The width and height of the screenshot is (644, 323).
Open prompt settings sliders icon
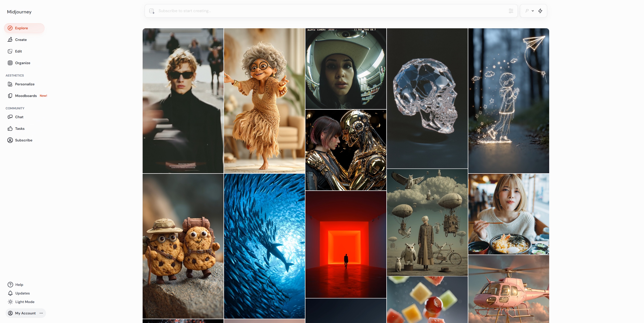pos(511,11)
